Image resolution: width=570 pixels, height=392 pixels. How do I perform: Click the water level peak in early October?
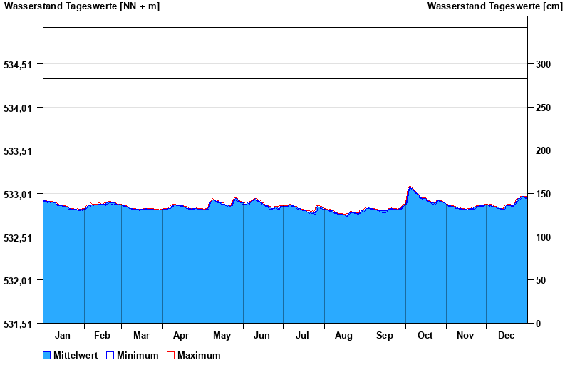click(x=410, y=187)
